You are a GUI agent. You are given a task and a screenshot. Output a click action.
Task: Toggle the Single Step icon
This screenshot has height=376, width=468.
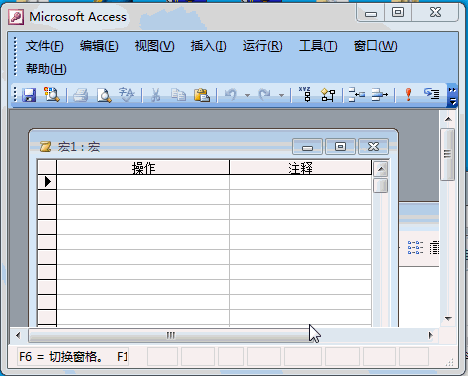click(431, 94)
